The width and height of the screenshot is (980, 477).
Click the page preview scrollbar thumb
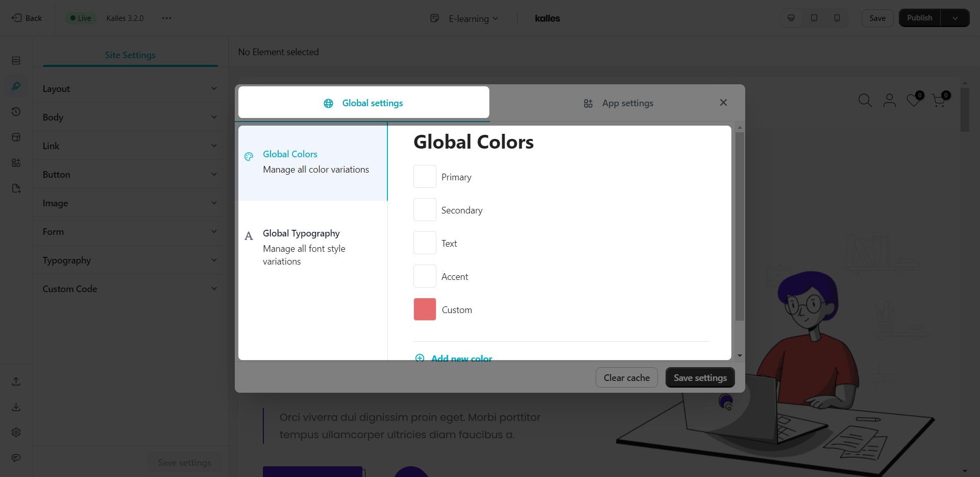(965, 110)
